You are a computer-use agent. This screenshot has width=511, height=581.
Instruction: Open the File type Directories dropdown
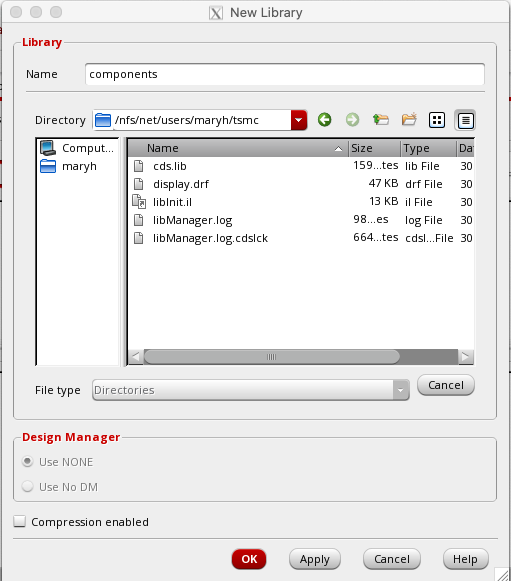coord(250,390)
